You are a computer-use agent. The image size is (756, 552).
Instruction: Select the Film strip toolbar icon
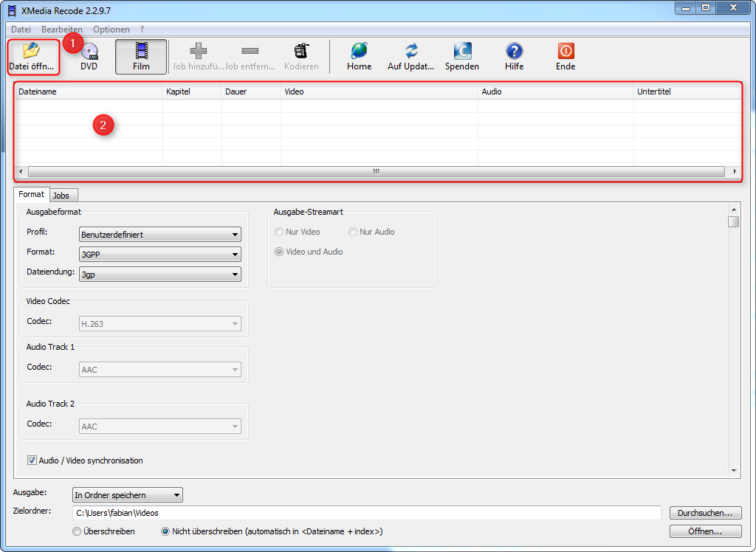point(141,51)
